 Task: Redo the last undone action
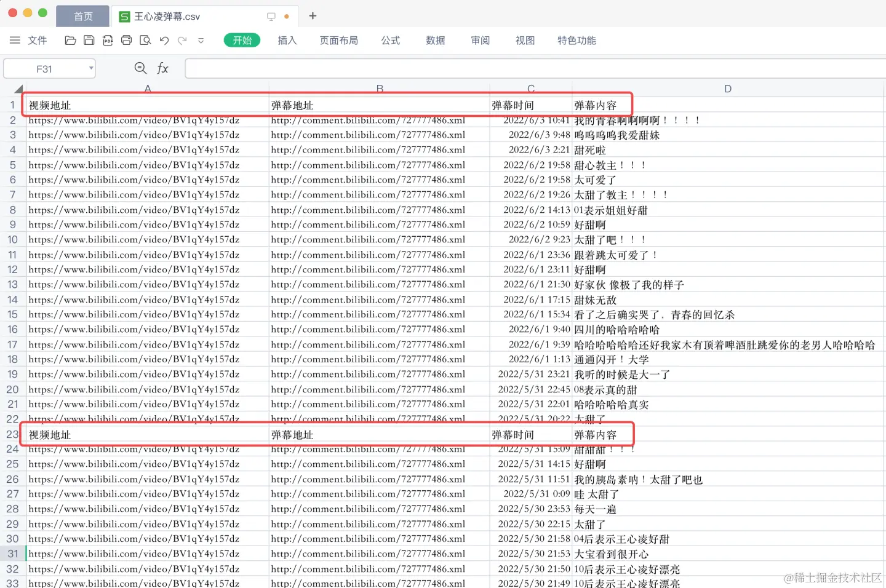click(x=182, y=41)
